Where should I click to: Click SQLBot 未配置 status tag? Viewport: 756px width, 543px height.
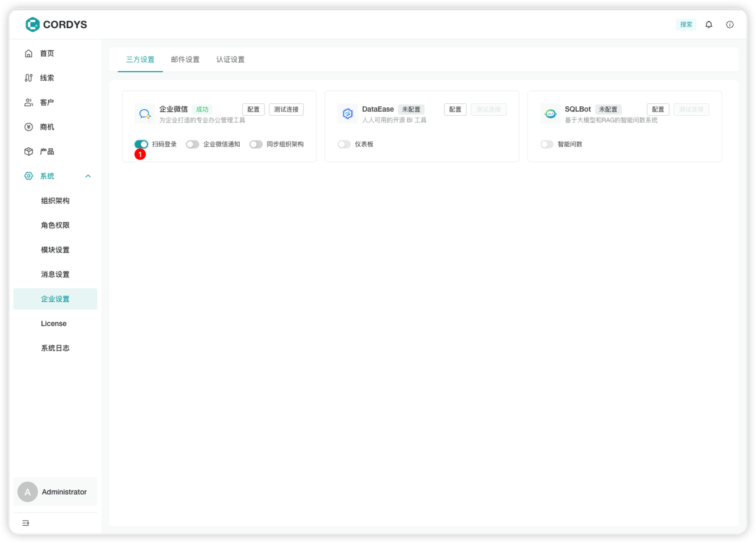coord(608,110)
